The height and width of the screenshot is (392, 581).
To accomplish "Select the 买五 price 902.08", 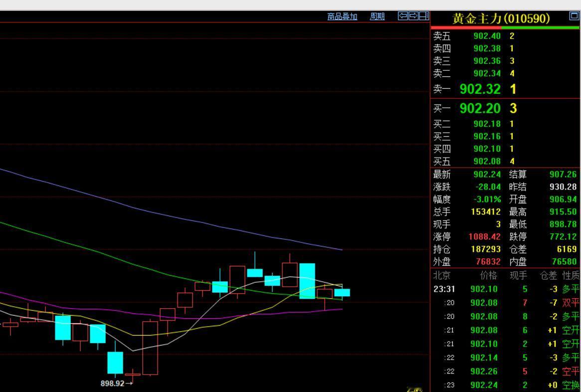I will coord(487,161).
